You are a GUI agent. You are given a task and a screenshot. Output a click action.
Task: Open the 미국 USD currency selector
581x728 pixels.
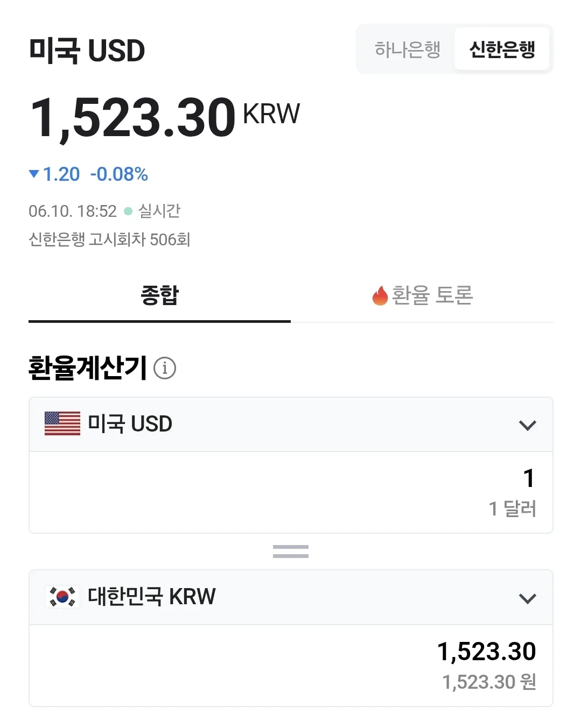(291, 425)
